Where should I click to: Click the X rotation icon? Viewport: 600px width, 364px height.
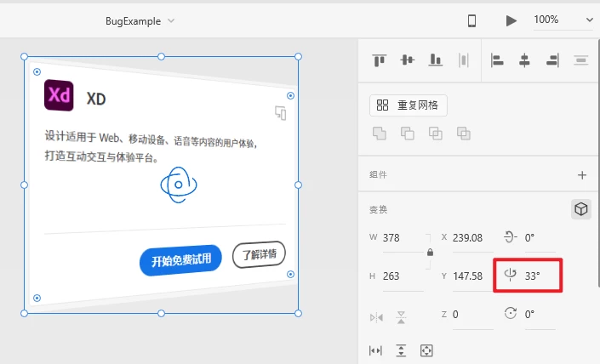click(x=511, y=237)
